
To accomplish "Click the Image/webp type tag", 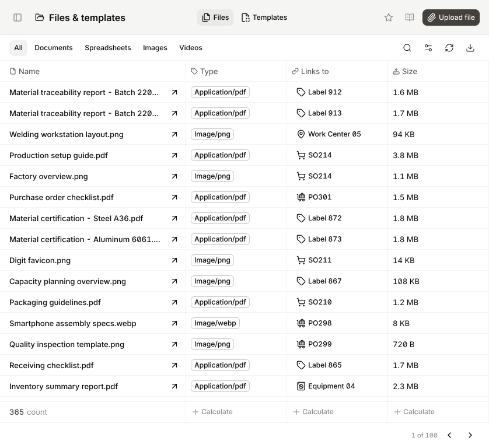I will [x=215, y=323].
